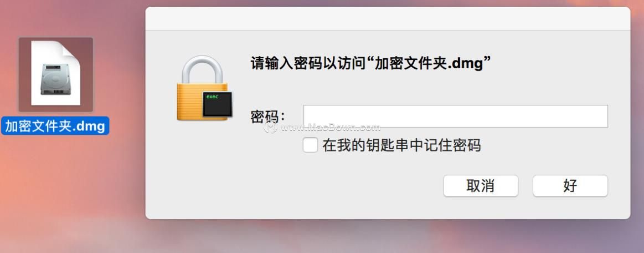Click the MacDown watermark logo circle
This screenshot has width=644, height=253.
pos(270,127)
